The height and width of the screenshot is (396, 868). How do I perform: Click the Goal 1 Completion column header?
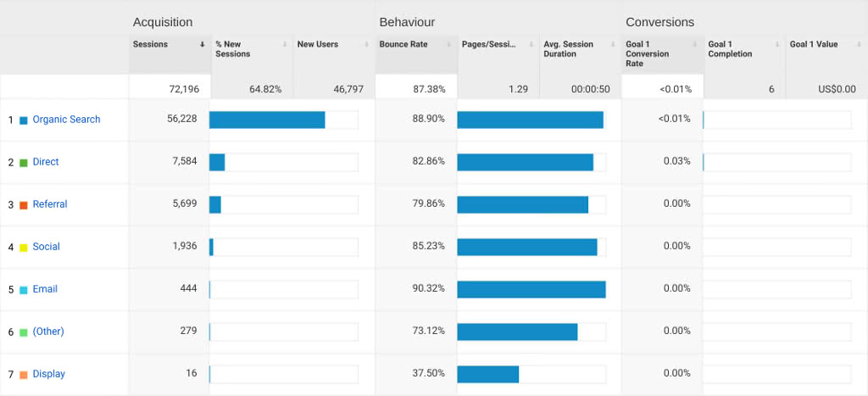(730, 49)
